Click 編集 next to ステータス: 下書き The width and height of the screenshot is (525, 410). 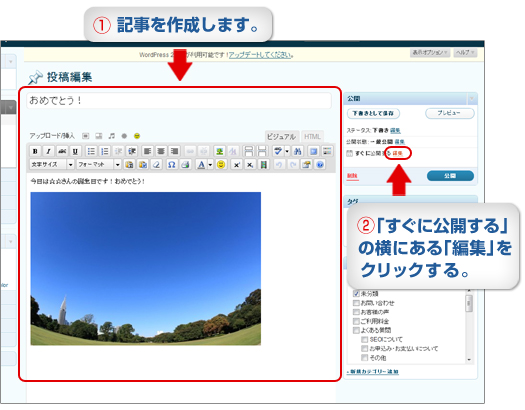pos(395,131)
